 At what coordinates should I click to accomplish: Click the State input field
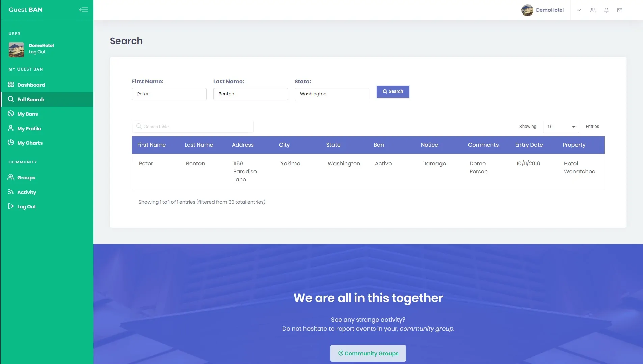[x=332, y=94]
